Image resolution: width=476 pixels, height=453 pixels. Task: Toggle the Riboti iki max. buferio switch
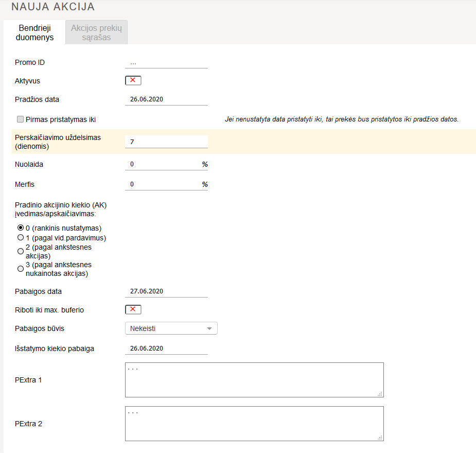[x=133, y=309]
